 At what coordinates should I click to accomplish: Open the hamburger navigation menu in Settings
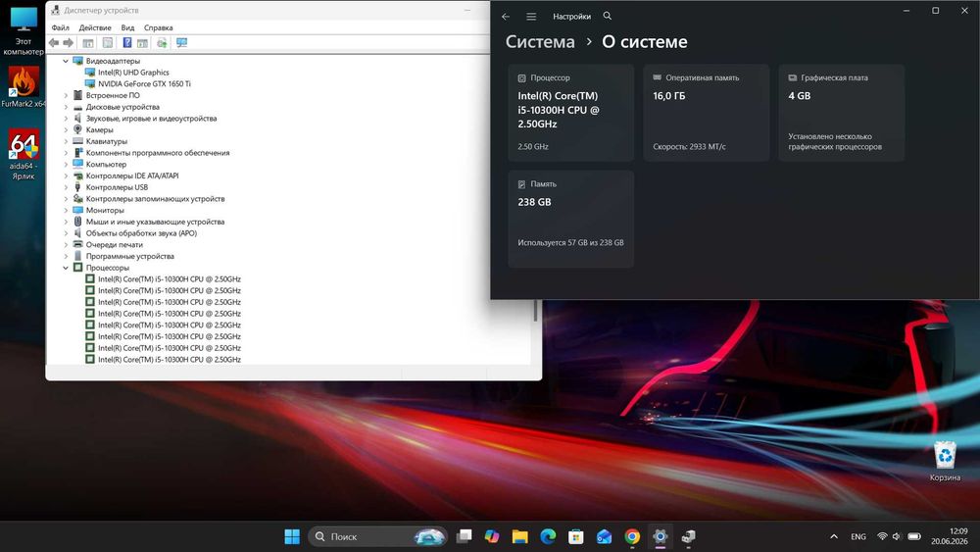[531, 17]
